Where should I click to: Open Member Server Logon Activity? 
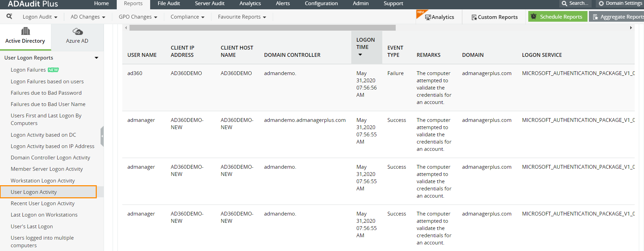tap(47, 169)
